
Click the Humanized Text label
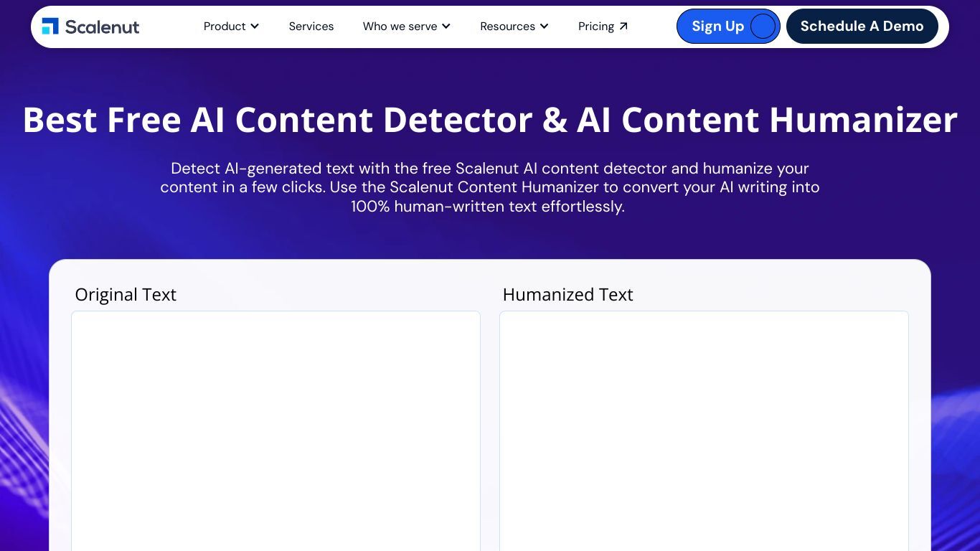(x=568, y=295)
